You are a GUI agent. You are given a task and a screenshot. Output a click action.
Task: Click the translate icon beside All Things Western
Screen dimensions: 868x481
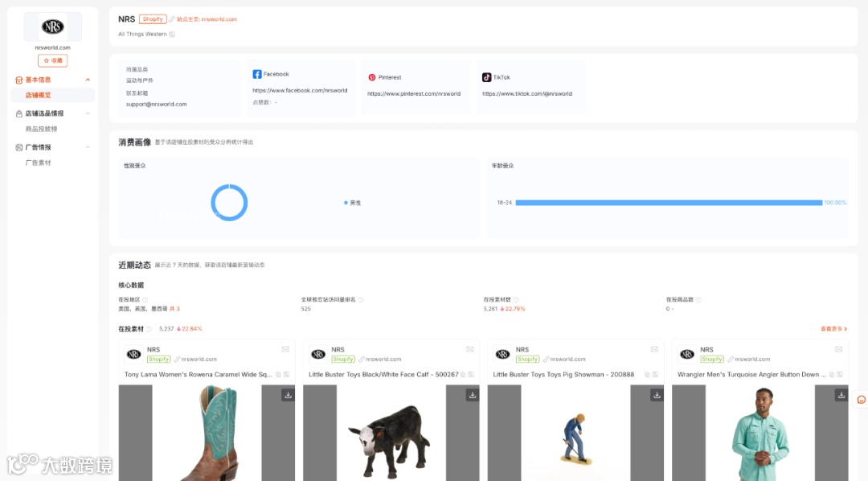coord(172,35)
